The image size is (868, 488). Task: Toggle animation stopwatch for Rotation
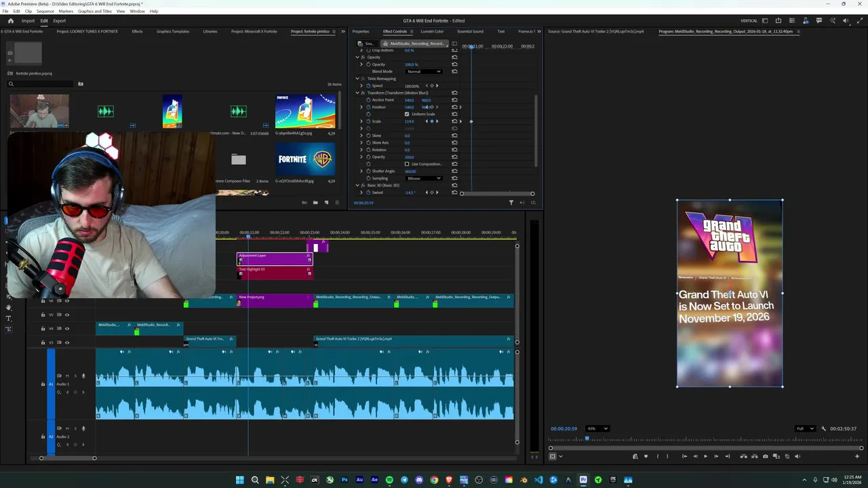[368, 150]
